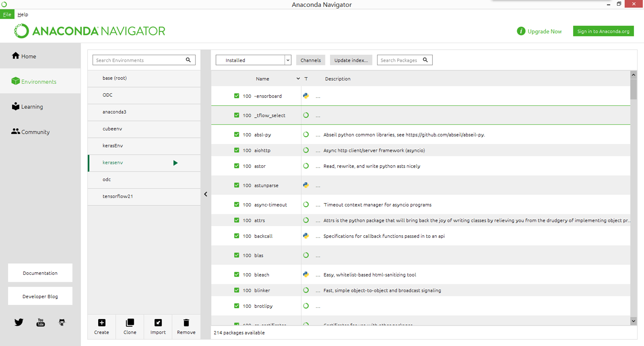Open the YouTube icon link
644x346 pixels.
(40, 322)
